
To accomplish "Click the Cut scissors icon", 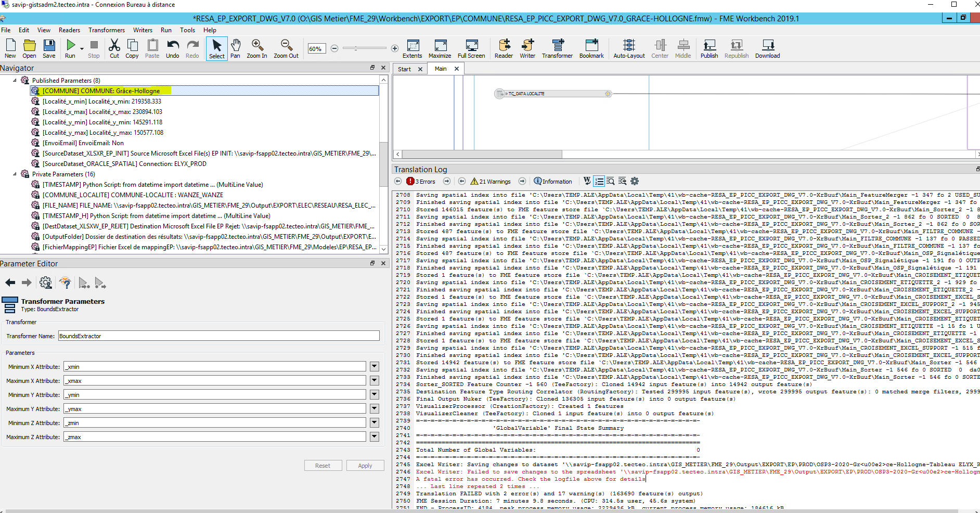I will (114, 48).
